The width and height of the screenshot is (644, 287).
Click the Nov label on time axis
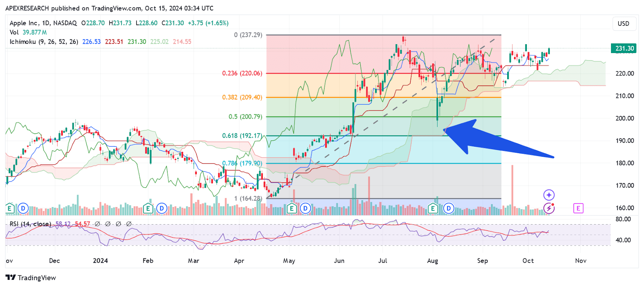tap(581, 260)
